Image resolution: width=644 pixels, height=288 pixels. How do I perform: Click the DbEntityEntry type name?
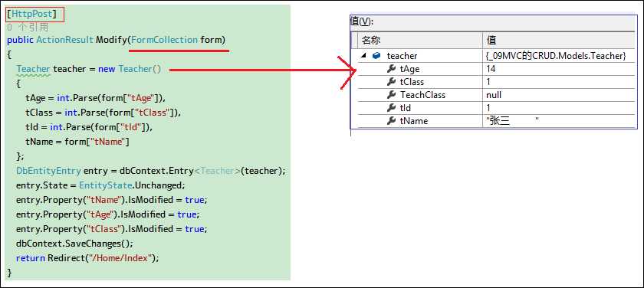[48, 171]
